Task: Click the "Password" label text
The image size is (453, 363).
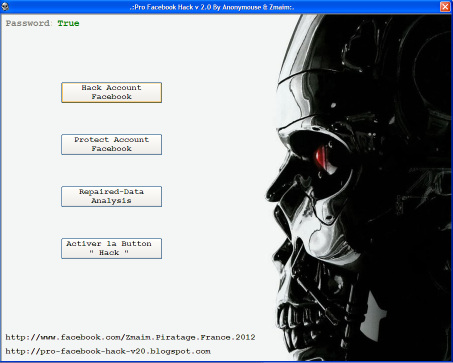Action: tap(28, 23)
